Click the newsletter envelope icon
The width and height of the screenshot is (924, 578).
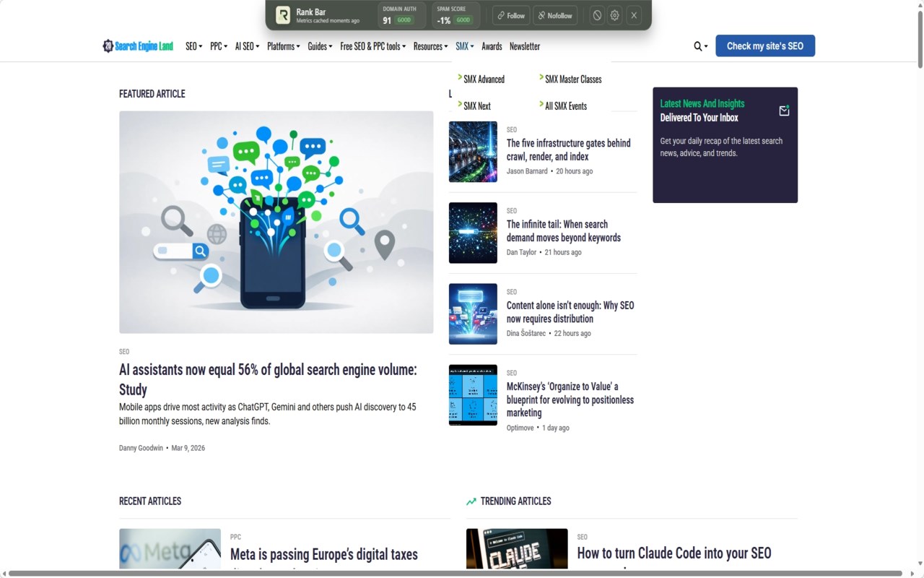[784, 111]
